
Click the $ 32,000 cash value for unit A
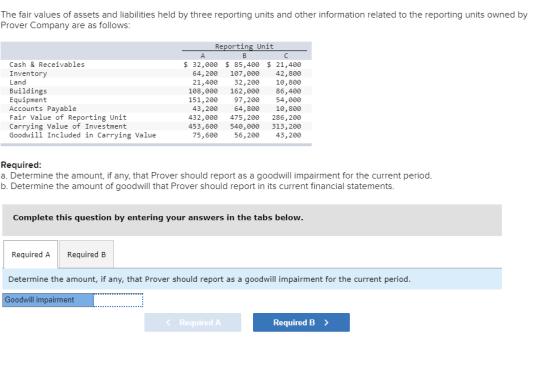coord(200,65)
